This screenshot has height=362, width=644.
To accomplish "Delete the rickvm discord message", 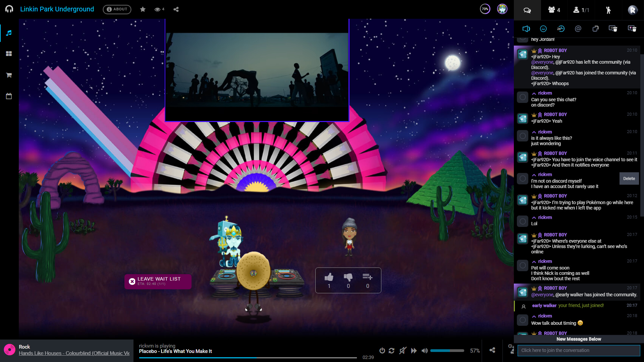I will (x=629, y=179).
